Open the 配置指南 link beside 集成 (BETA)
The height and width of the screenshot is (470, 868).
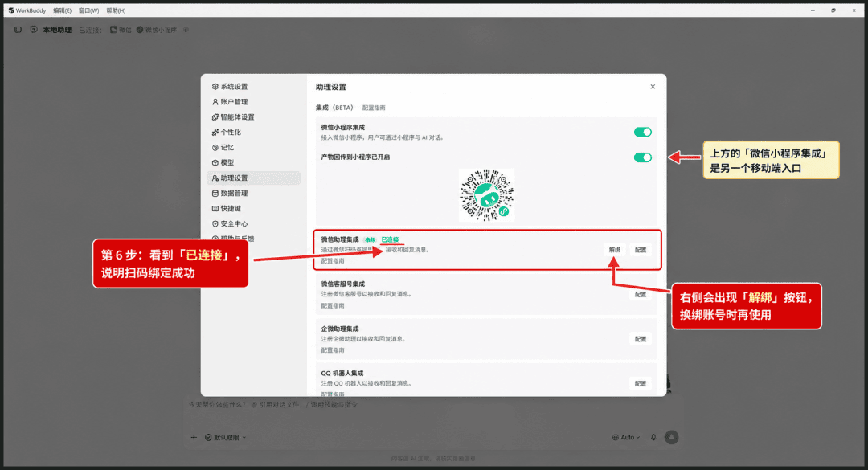click(x=374, y=108)
